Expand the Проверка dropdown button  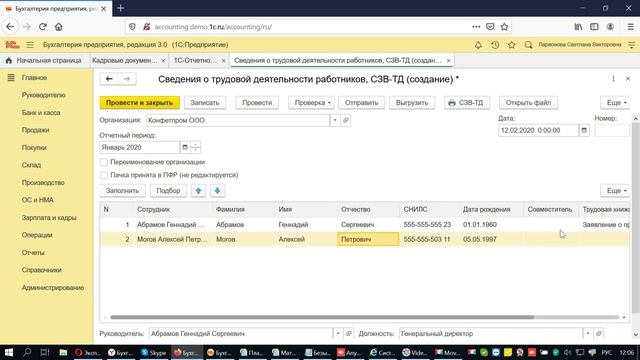tap(311, 103)
